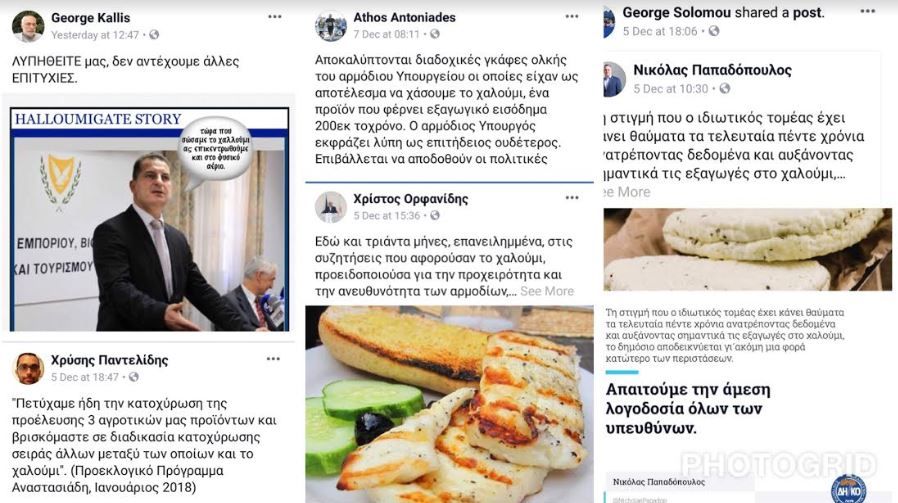Click Athos Antoniades profile avatar
This screenshot has height=503, width=898.
(x=330, y=26)
